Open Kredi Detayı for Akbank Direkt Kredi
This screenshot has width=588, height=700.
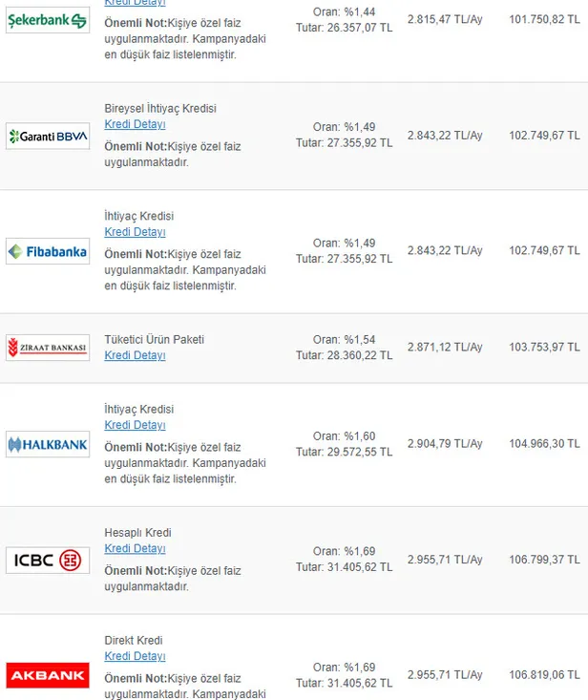tap(135, 656)
